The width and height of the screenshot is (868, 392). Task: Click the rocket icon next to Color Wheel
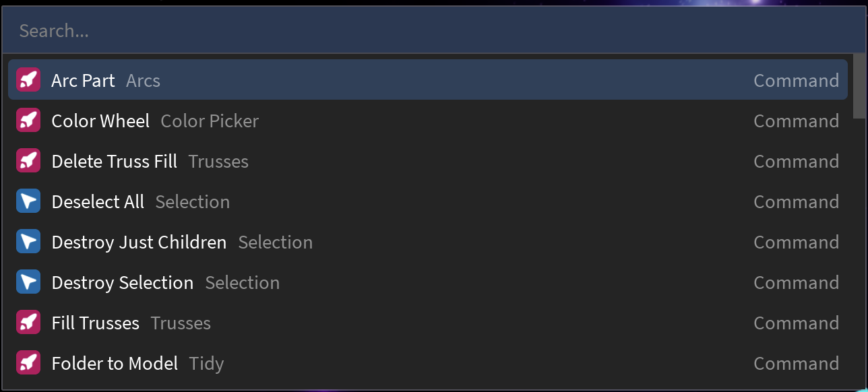point(28,120)
